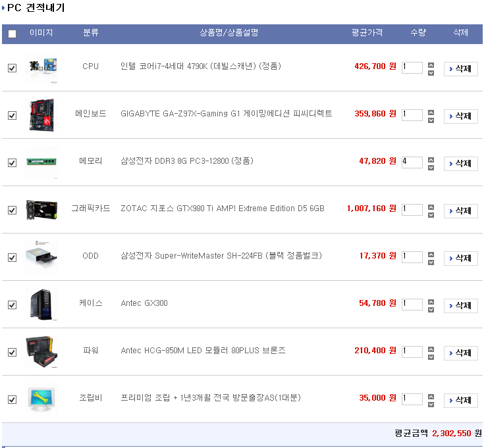Toggle the select-all checkbox in header

12,34
